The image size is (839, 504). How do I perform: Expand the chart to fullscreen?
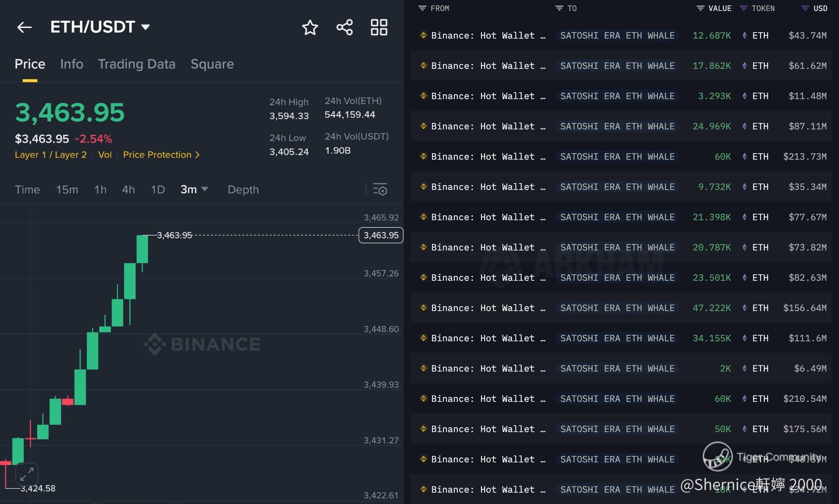(27, 474)
